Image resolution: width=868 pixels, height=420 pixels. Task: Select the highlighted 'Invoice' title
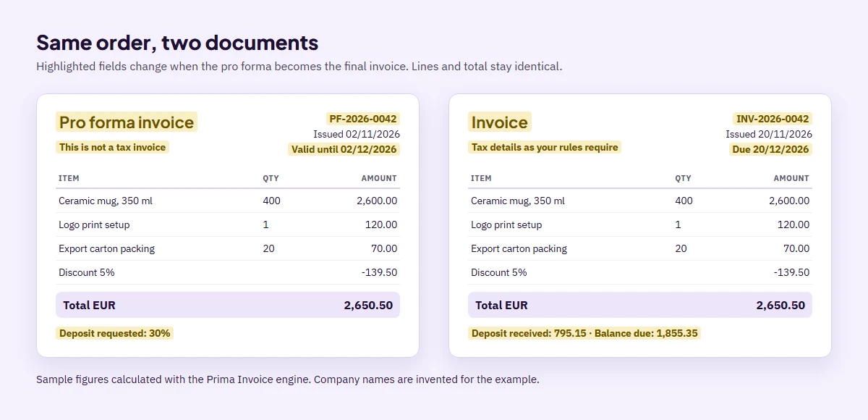pyautogui.click(x=500, y=122)
